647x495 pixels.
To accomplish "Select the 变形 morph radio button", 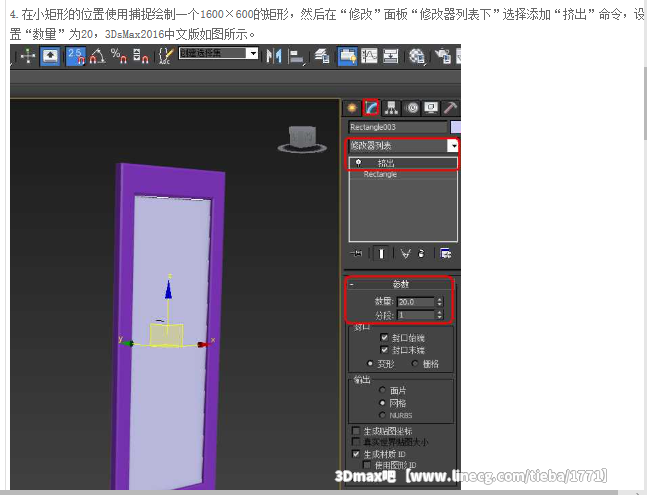I will (370, 363).
